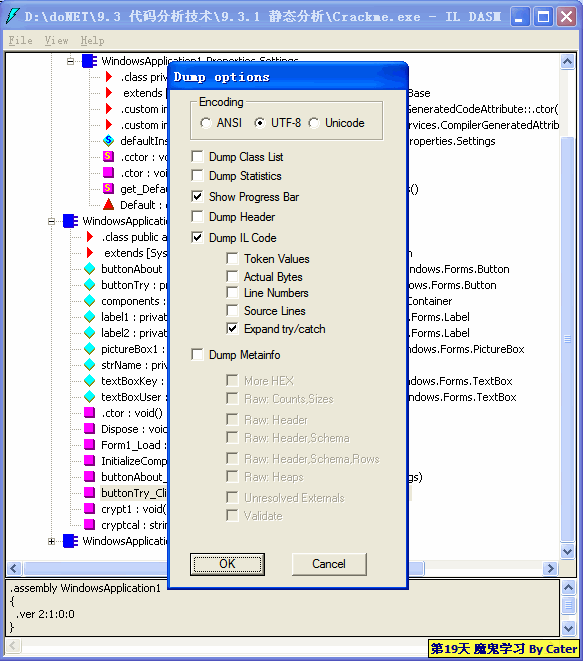Viewport: 583px width, 661px height.
Task: Click the static field icon beside defaultIns
Action: point(108,140)
